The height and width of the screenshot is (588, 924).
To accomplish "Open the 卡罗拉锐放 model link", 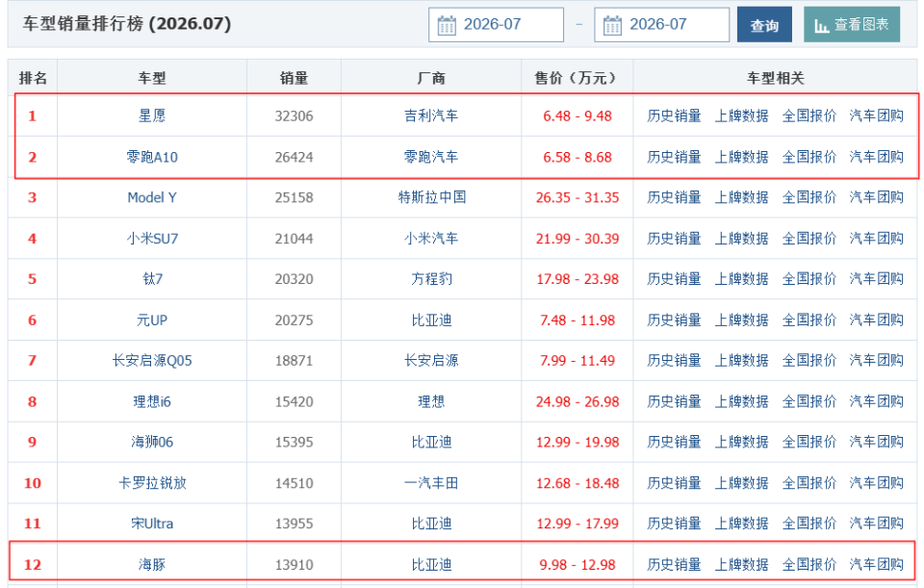I will coord(152,483).
